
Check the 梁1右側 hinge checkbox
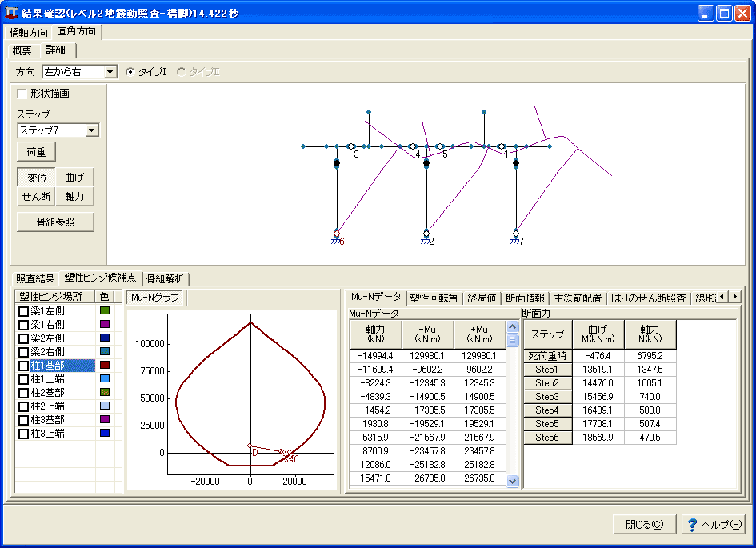point(24,325)
